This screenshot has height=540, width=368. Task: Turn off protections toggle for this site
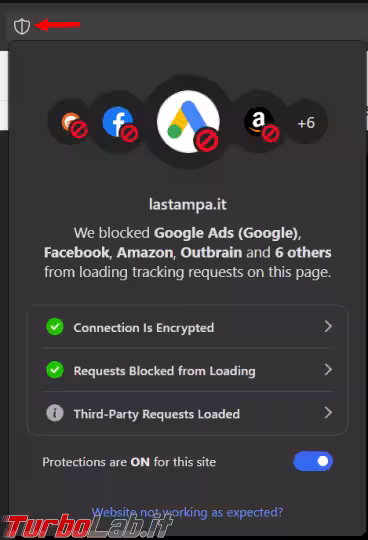(x=313, y=461)
